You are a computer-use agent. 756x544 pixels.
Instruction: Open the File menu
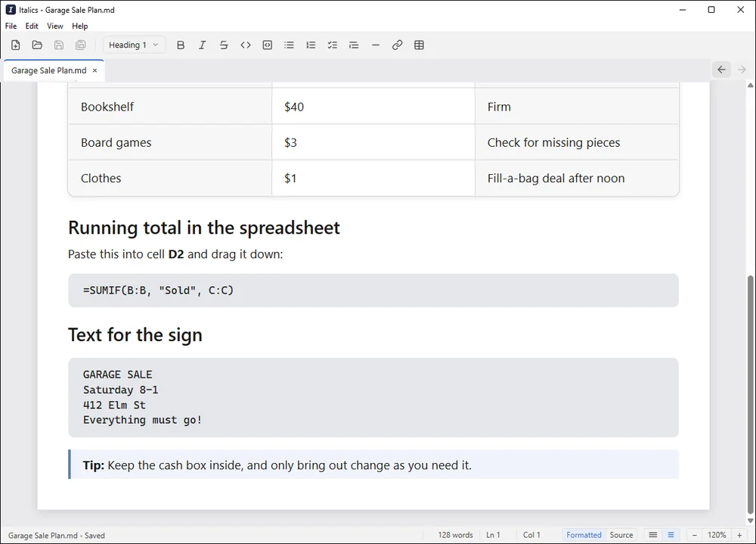point(11,26)
